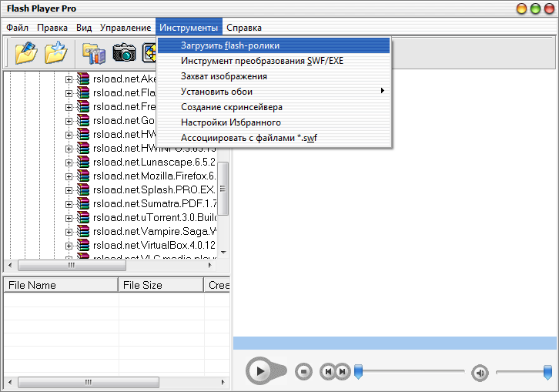The width and height of the screenshot is (559, 392).
Task: Select the rsload.net.Sumatra.PDF.1.7 entry
Action: pos(155,203)
